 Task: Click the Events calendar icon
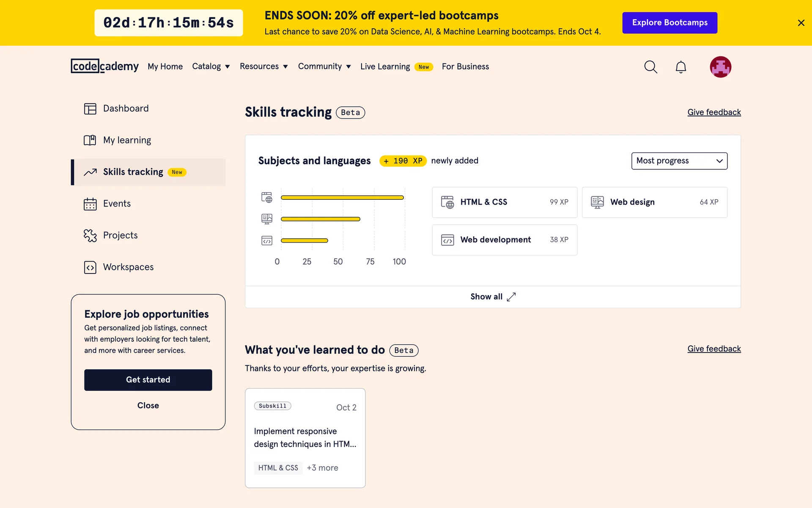point(90,204)
